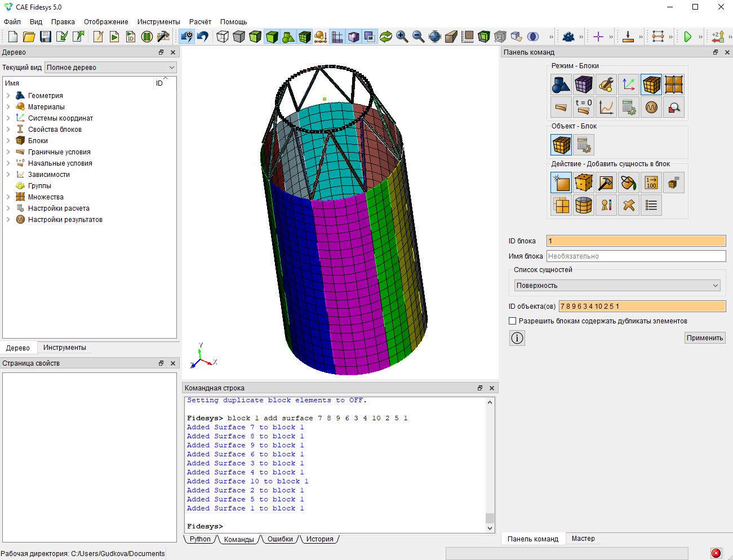This screenshot has height=560, width=733.
Task: Expand the Настройки расчета tree node
Action: (x=8, y=208)
